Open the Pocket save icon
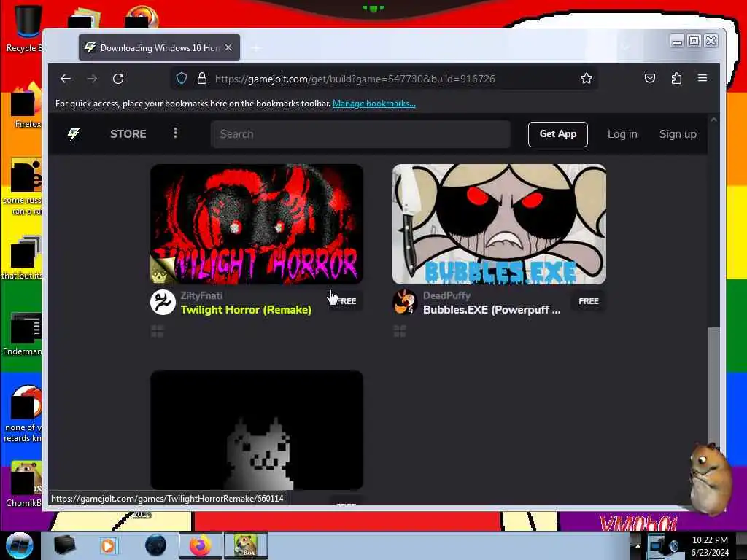The width and height of the screenshot is (747, 560). 650,78
